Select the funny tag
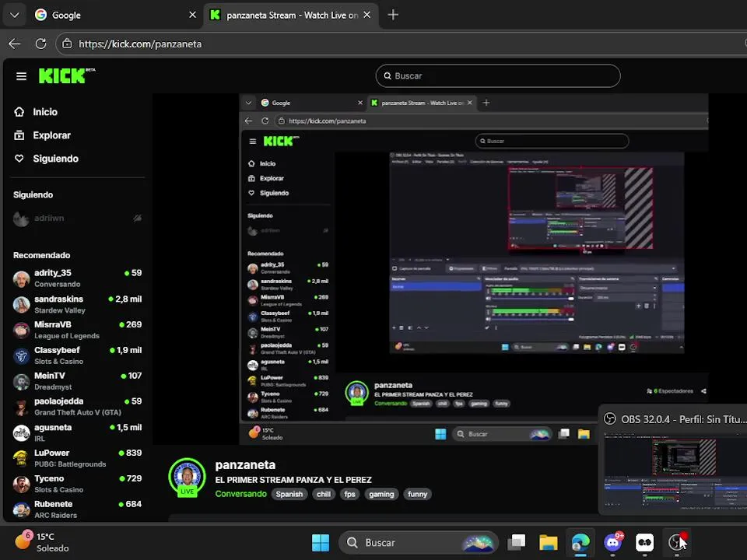 pos(417,494)
